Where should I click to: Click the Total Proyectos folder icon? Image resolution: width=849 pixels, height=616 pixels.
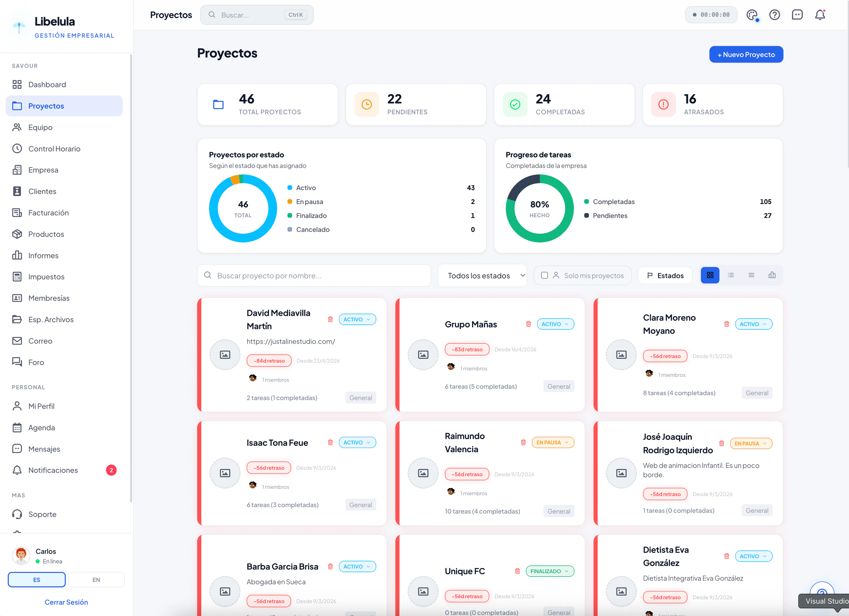[218, 104]
